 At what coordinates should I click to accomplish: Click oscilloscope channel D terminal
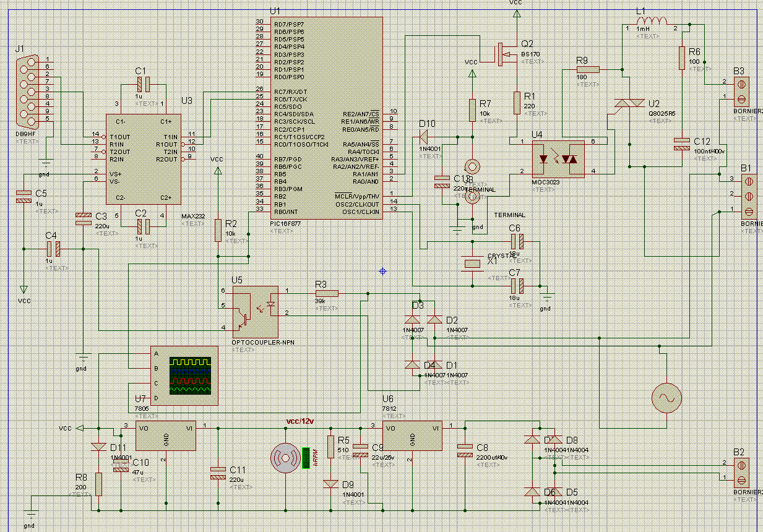click(156, 398)
